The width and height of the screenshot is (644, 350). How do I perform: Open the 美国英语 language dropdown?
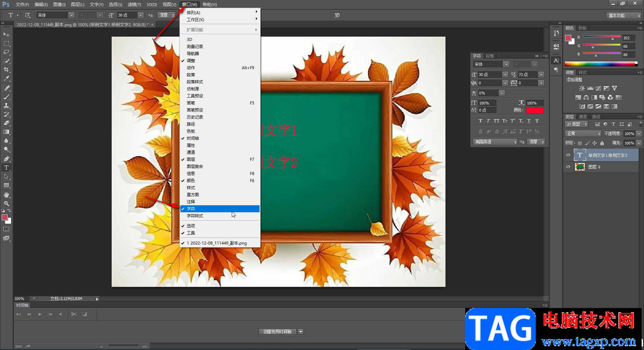tap(495, 142)
